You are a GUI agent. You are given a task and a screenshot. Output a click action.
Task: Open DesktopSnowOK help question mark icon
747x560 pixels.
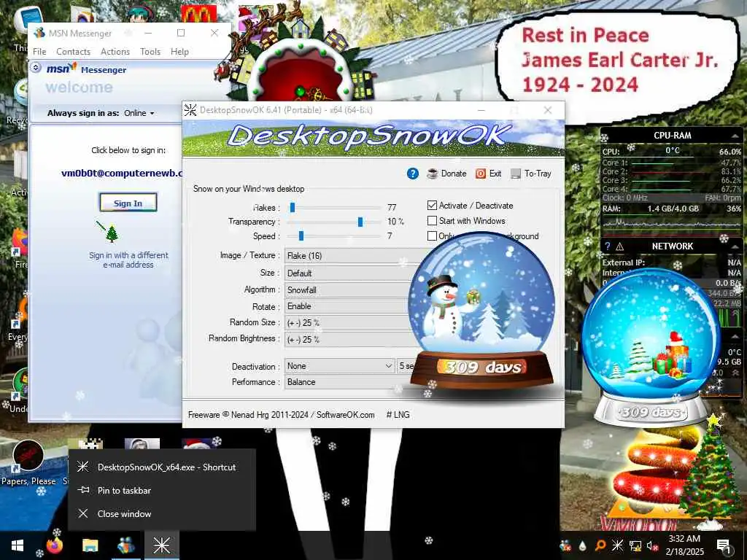(413, 174)
